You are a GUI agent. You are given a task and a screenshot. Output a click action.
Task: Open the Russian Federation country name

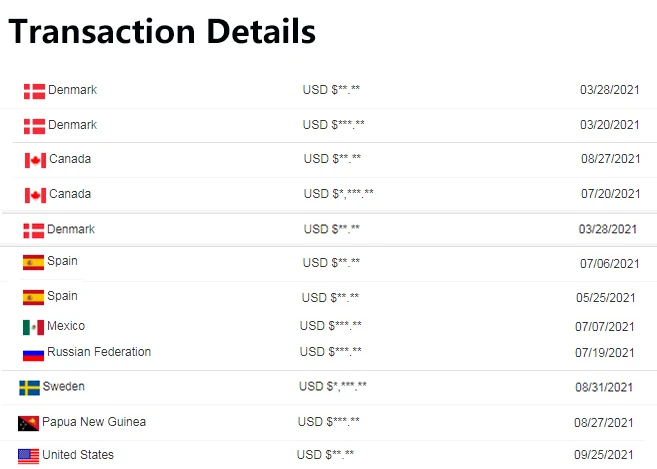coord(99,352)
